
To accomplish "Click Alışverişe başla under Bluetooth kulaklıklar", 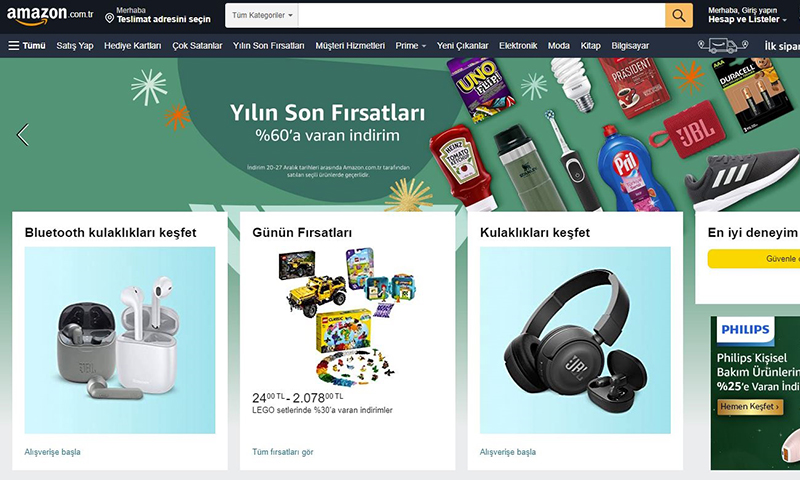I will click(x=53, y=452).
